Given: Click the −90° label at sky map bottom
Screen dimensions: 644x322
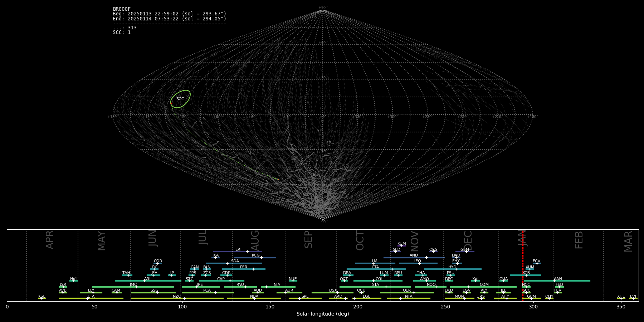Looking at the screenshot, I should (x=323, y=222).
